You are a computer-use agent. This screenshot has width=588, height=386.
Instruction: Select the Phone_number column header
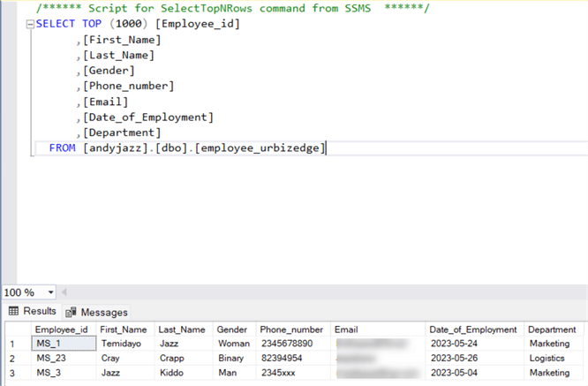[x=291, y=329]
